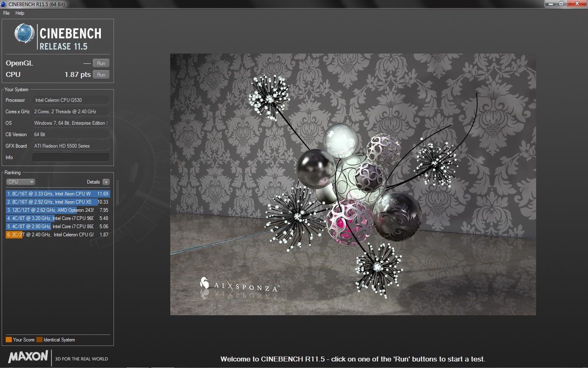Open the Help menu
Screen dimensions: 588x368
point(20,13)
